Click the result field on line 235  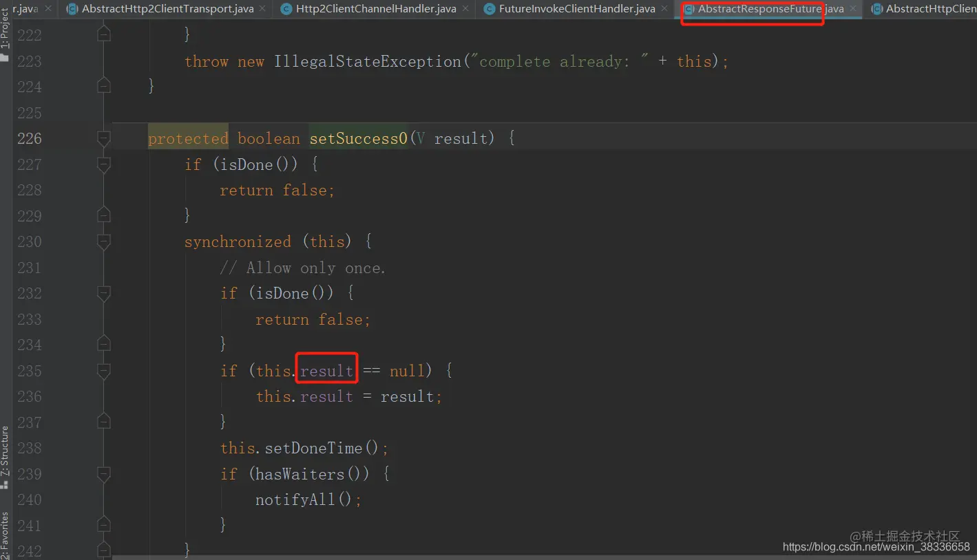click(326, 371)
